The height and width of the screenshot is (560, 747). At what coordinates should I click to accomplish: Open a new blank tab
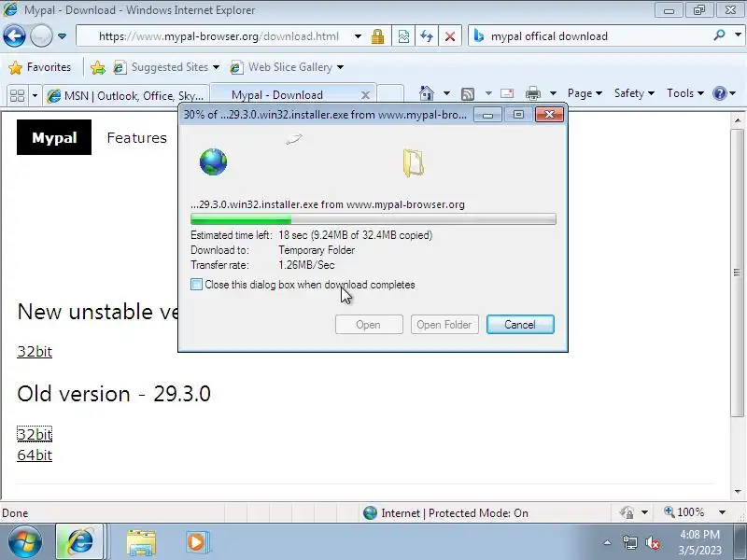[x=391, y=95]
